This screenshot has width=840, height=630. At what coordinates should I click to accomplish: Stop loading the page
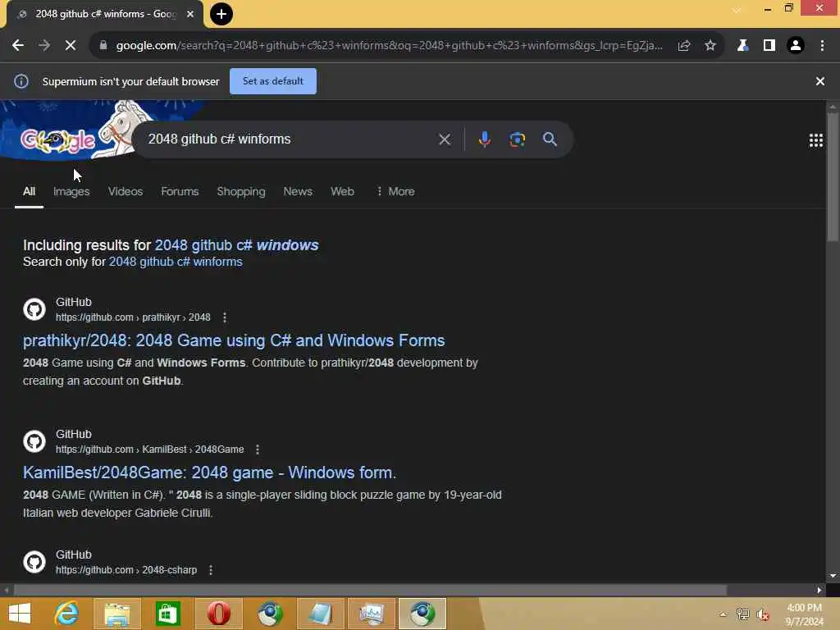click(x=71, y=46)
